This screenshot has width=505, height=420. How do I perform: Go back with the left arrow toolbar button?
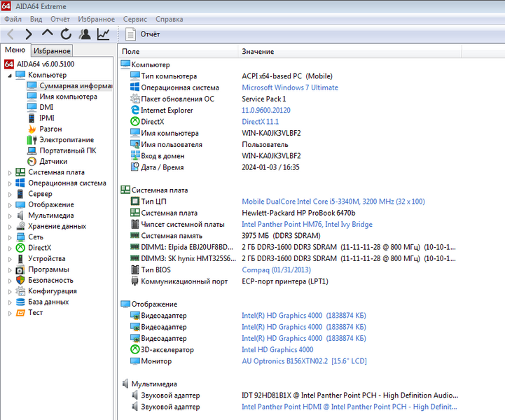click(x=11, y=34)
